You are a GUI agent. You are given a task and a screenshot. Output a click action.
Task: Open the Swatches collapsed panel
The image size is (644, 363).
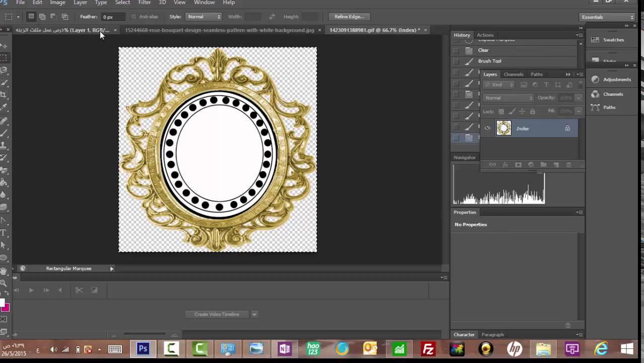(x=608, y=40)
